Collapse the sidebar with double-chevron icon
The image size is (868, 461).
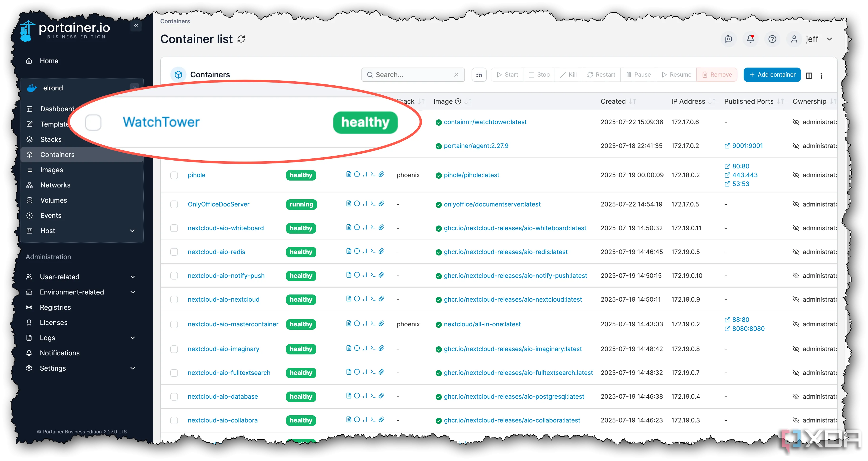pyautogui.click(x=136, y=26)
